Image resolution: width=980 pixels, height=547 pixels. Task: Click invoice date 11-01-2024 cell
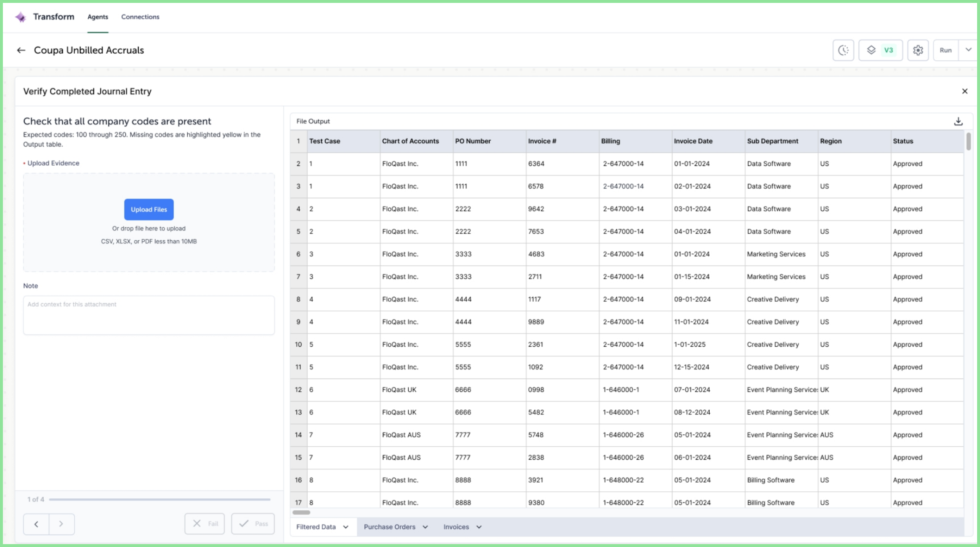coord(708,322)
